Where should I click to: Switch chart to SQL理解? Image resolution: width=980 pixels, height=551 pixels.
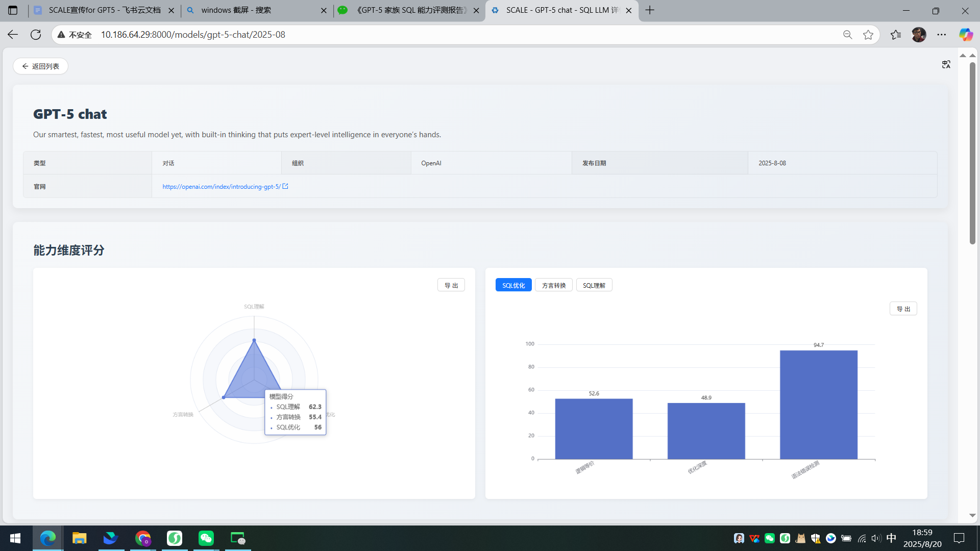(x=594, y=285)
